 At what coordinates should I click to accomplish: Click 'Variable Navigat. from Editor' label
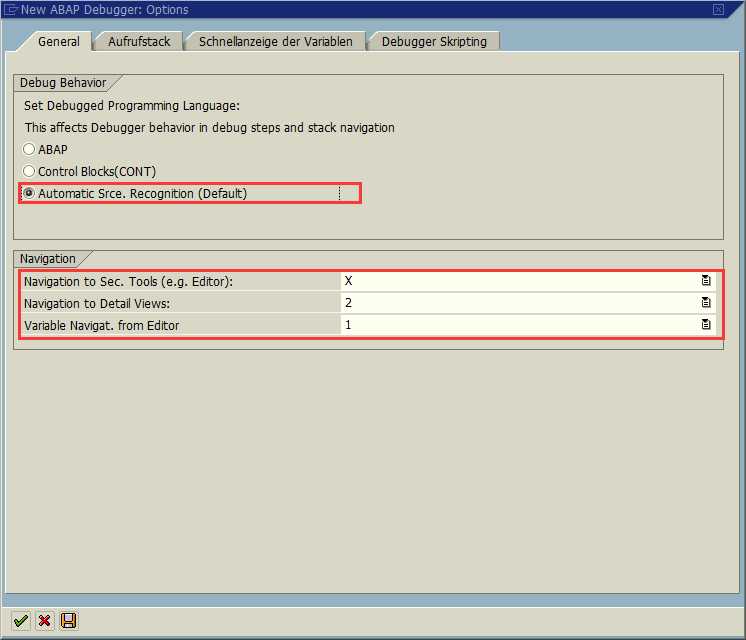pyautogui.click(x=101, y=325)
